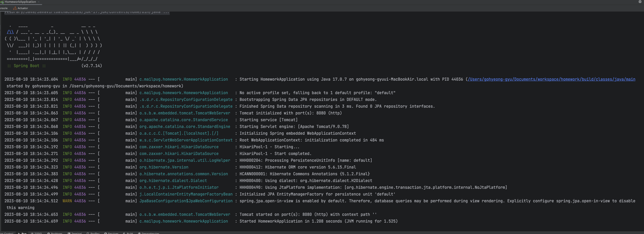Click the 'this warning' continuation line

(20, 208)
